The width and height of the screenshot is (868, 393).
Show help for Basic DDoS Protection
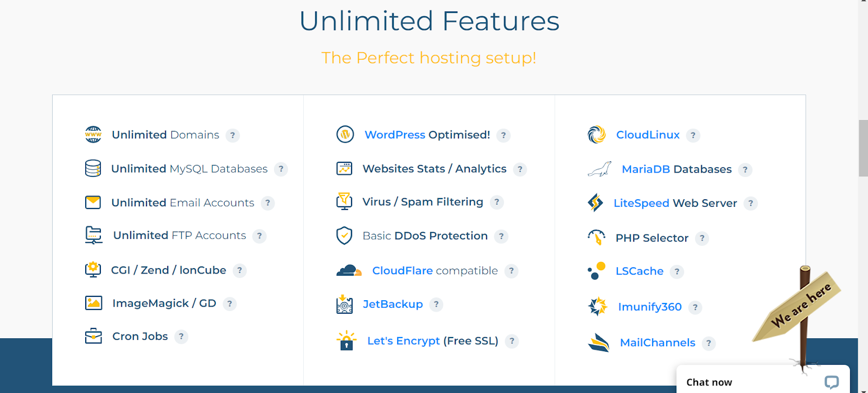coord(501,236)
